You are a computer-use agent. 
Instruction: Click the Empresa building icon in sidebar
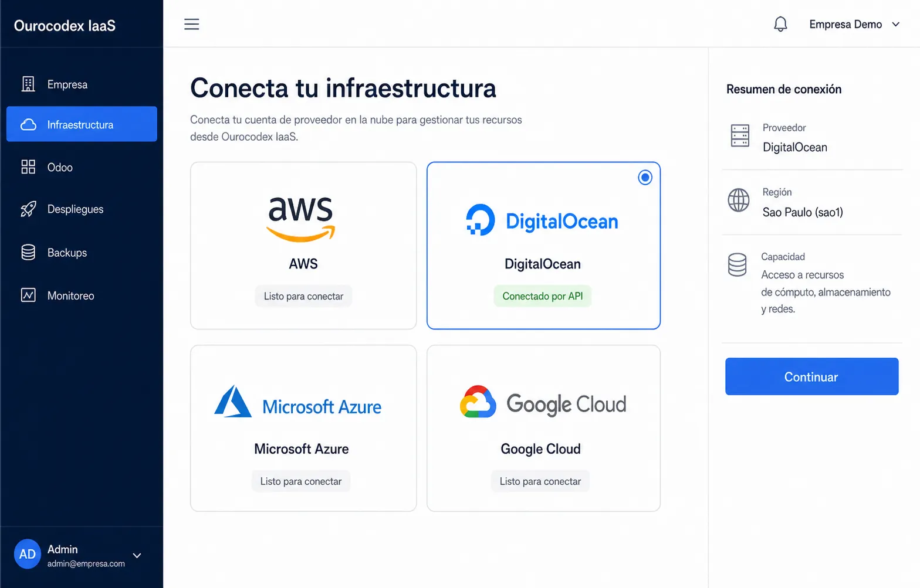(28, 84)
